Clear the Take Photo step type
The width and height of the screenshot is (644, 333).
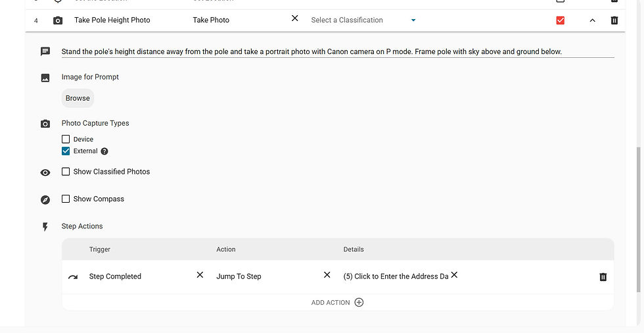(x=295, y=18)
